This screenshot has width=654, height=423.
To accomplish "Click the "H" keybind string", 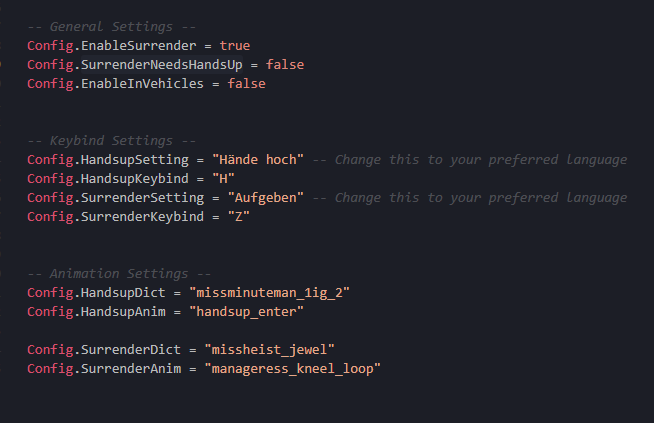I will click(224, 179).
